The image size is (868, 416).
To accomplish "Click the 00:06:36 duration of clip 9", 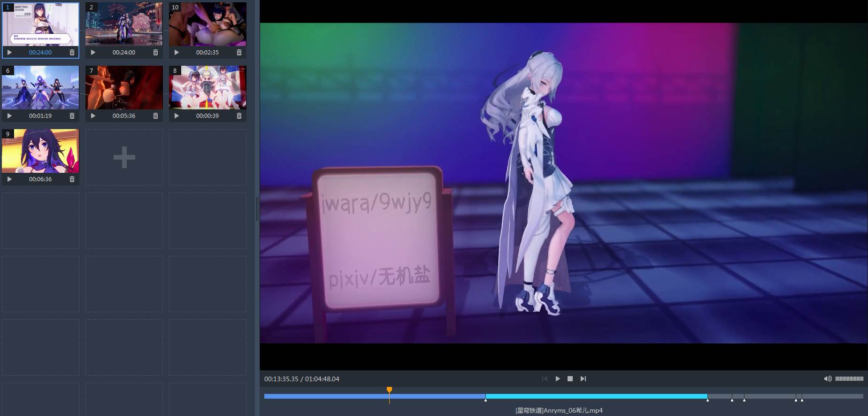I will [40, 179].
